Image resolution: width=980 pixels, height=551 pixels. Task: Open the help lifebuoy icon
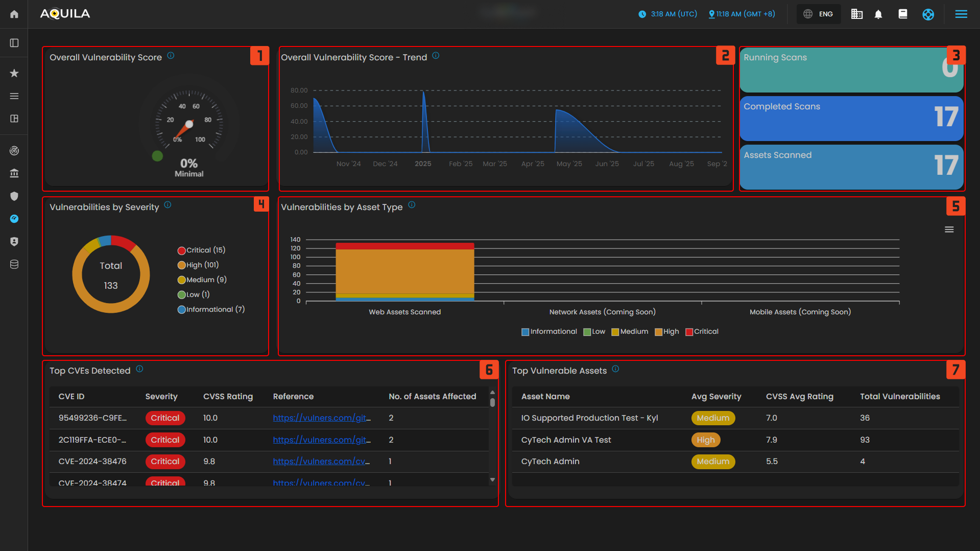[x=928, y=14]
